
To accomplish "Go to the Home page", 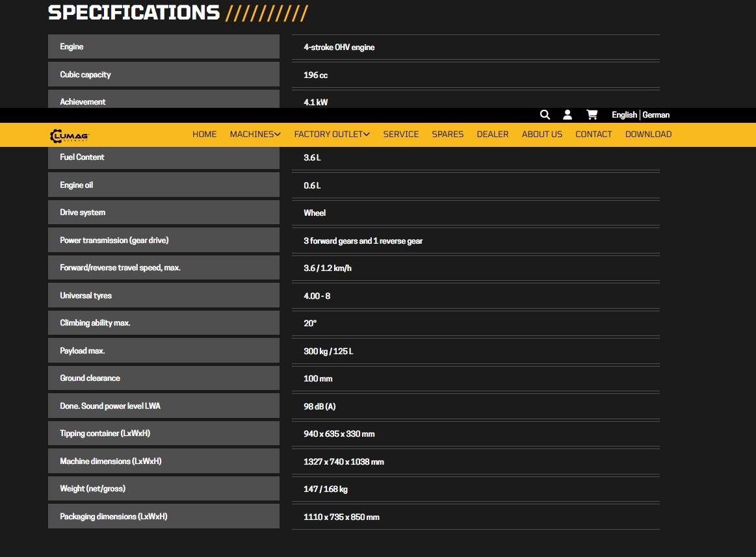I will pos(204,135).
